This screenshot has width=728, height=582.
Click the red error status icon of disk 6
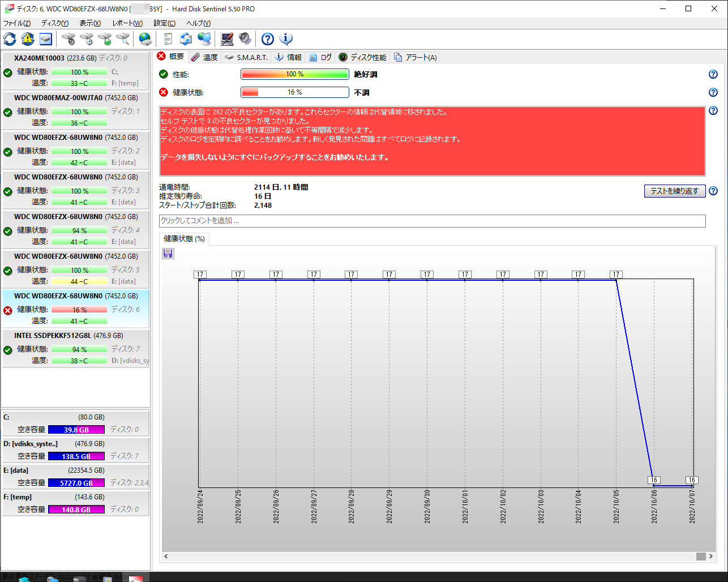[x=8, y=310]
